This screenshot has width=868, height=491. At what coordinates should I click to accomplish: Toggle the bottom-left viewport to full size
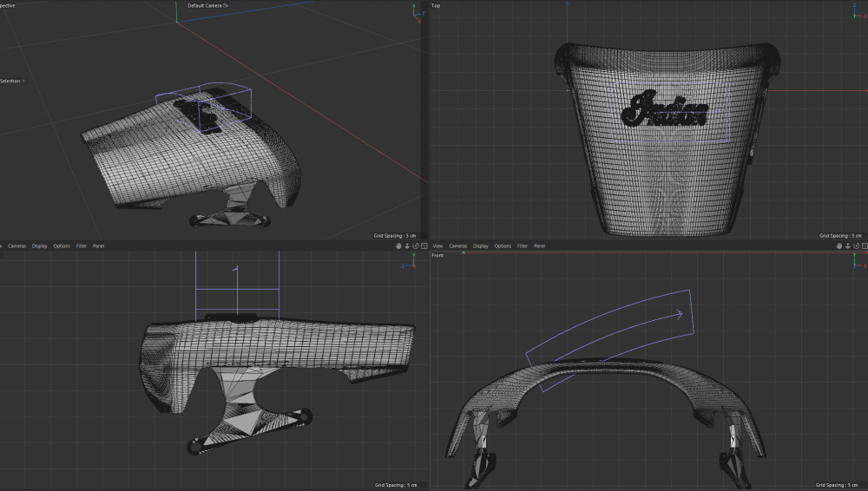pos(423,245)
